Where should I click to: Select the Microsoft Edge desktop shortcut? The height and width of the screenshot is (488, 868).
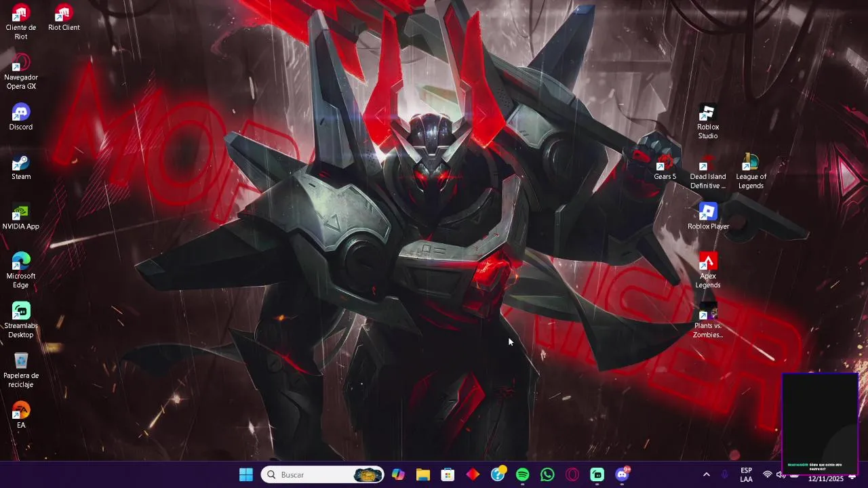(21, 270)
